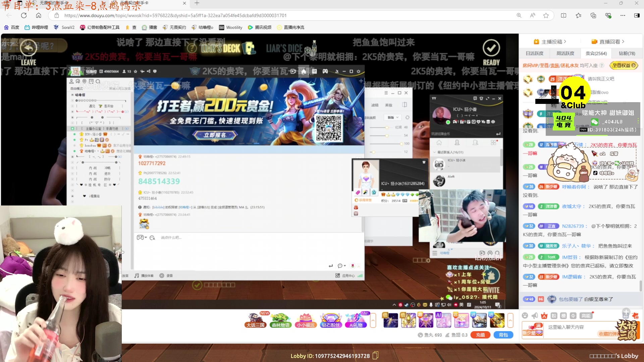This screenshot has width=644, height=362.
Task: Toggle the 高能 button in chat toolbar
Action: pos(586,316)
